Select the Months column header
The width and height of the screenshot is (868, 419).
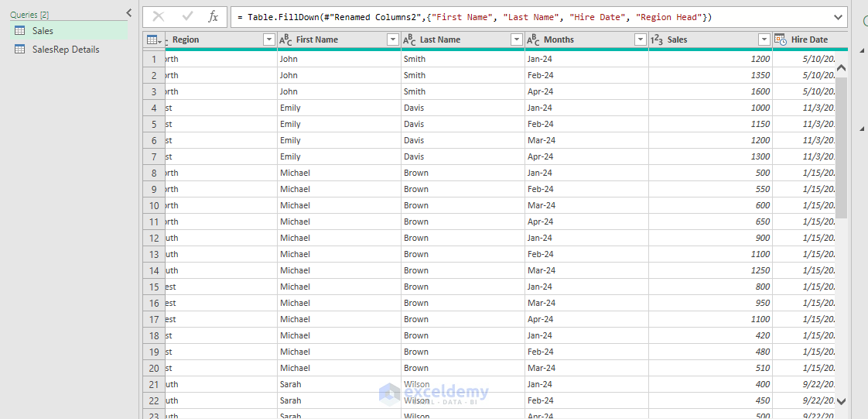tap(586, 40)
